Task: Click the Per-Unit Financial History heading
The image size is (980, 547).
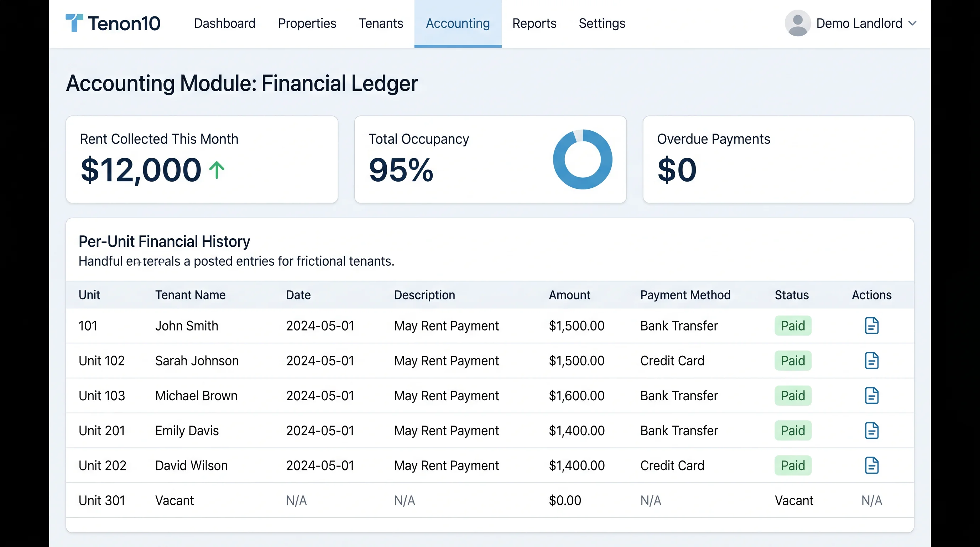Action: coord(165,241)
